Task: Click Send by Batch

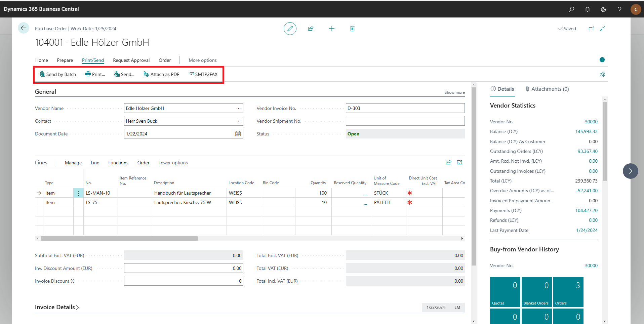Action: click(x=58, y=74)
